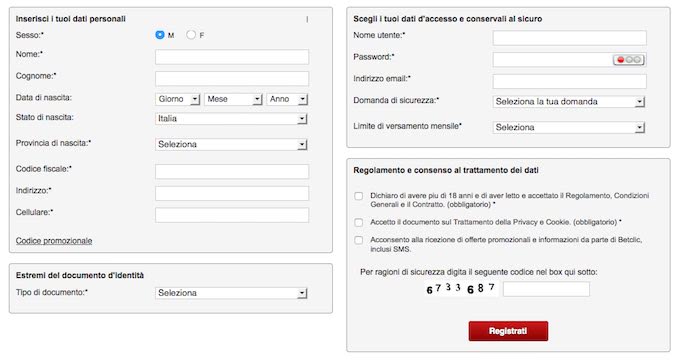Expand the Provincia di nascita dropdown
The width and height of the screenshot is (680, 361).
coord(231,144)
